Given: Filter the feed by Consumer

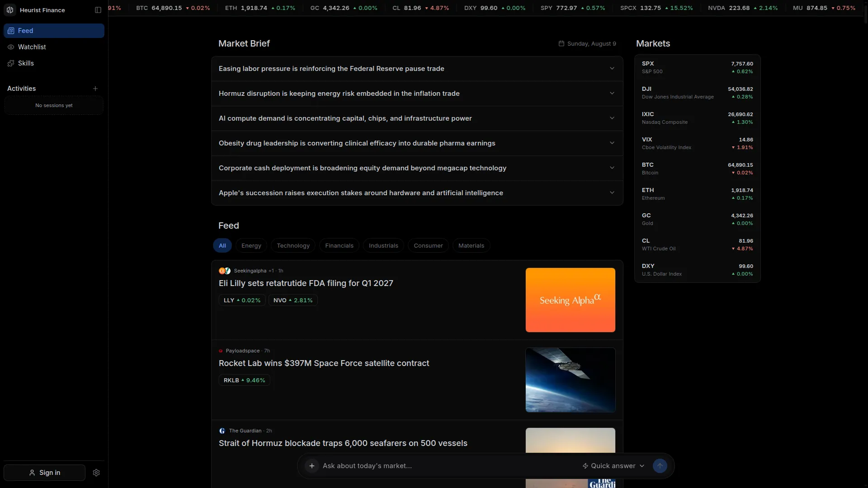Looking at the screenshot, I should coord(429,246).
